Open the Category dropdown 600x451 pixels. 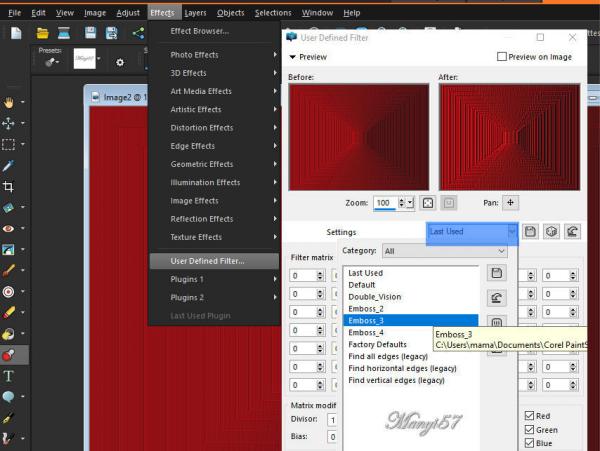point(444,251)
